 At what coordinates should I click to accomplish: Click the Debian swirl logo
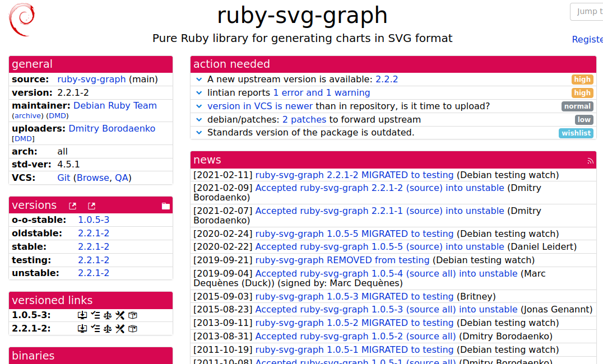[x=22, y=20]
